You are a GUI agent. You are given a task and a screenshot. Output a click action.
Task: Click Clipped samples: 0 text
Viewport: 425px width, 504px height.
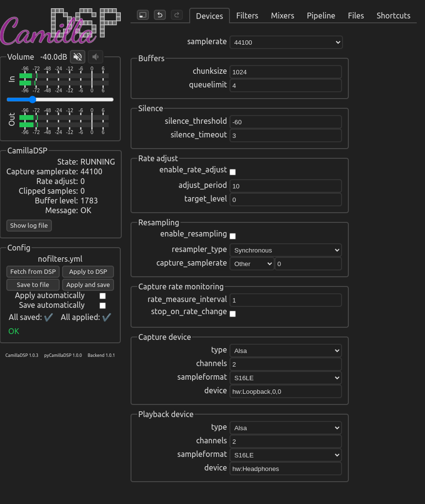(52, 191)
